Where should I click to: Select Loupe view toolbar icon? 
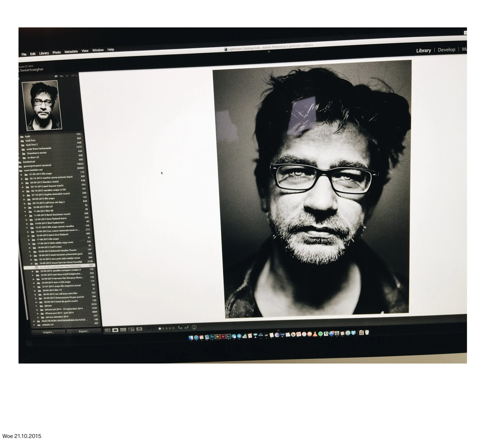pos(115,330)
